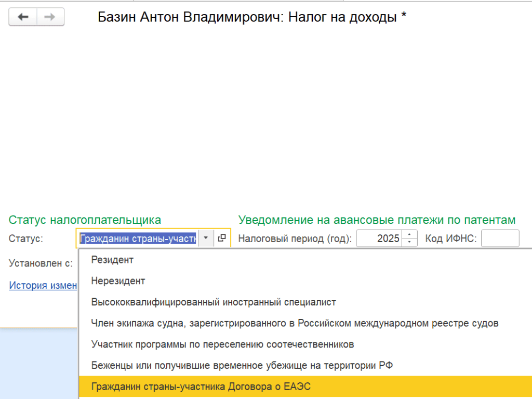The width and height of the screenshot is (532, 399).
Task: Click the Статус налогоплательщика section header
Action: [x=85, y=220]
